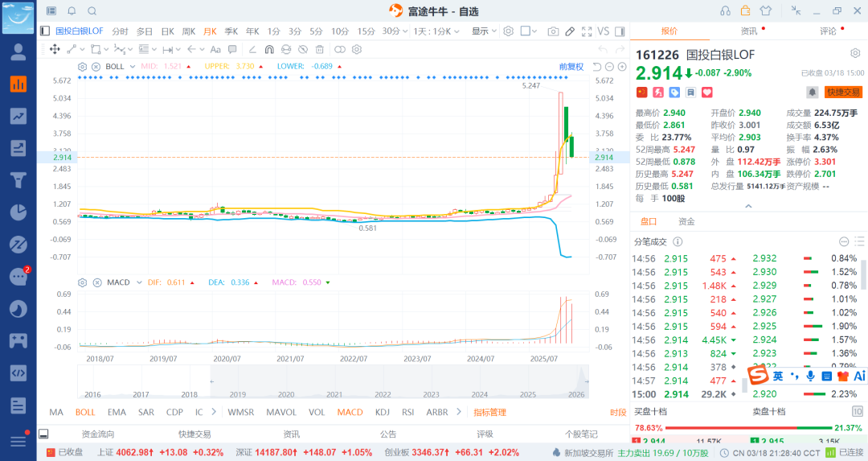This screenshot has height=461, width=868.
Task: Open the MACD indicator selector dropdown
Action: (139, 282)
